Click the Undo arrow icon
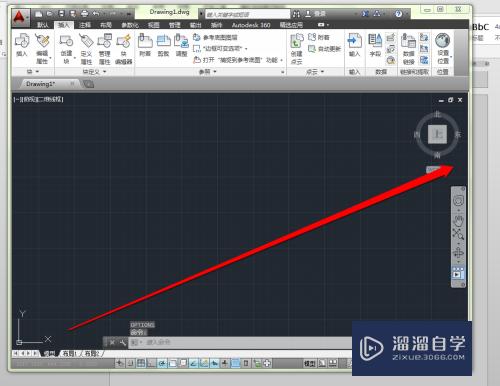This screenshot has height=386, width=500. click(x=96, y=14)
